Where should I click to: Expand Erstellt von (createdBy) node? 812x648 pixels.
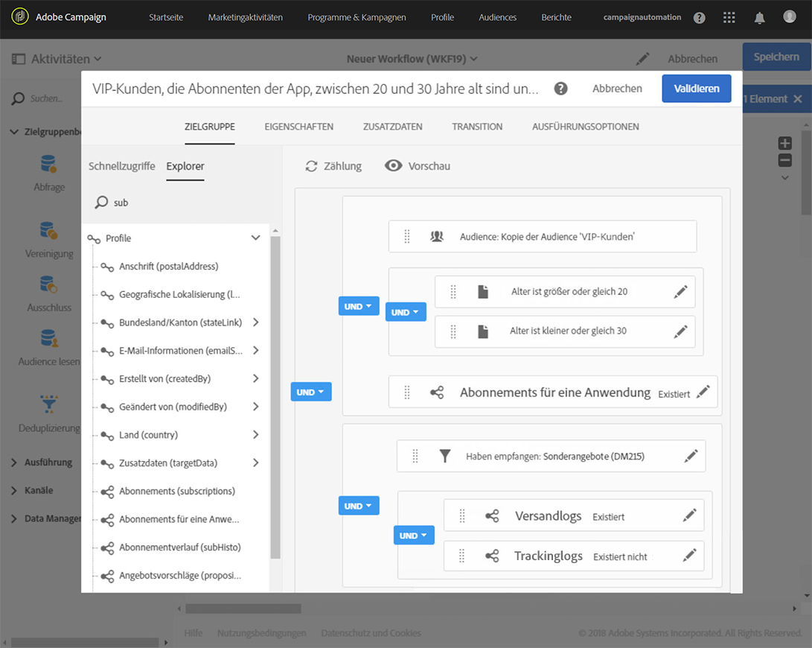pyautogui.click(x=255, y=378)
